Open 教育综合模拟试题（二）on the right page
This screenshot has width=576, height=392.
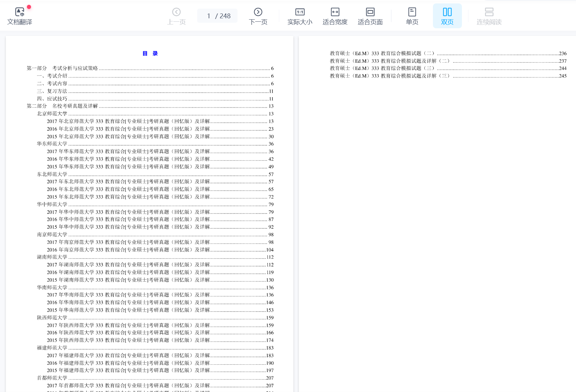click(x=382, y=53)
